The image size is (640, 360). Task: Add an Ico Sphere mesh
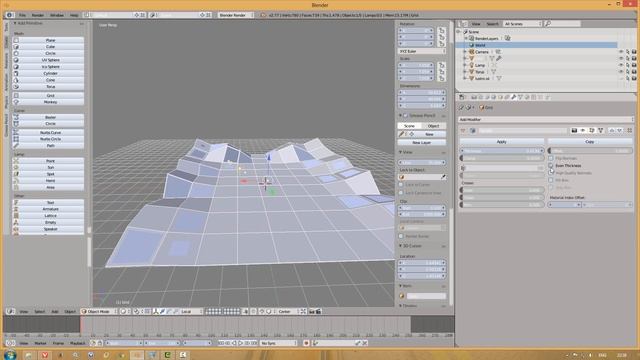(48, 67)
